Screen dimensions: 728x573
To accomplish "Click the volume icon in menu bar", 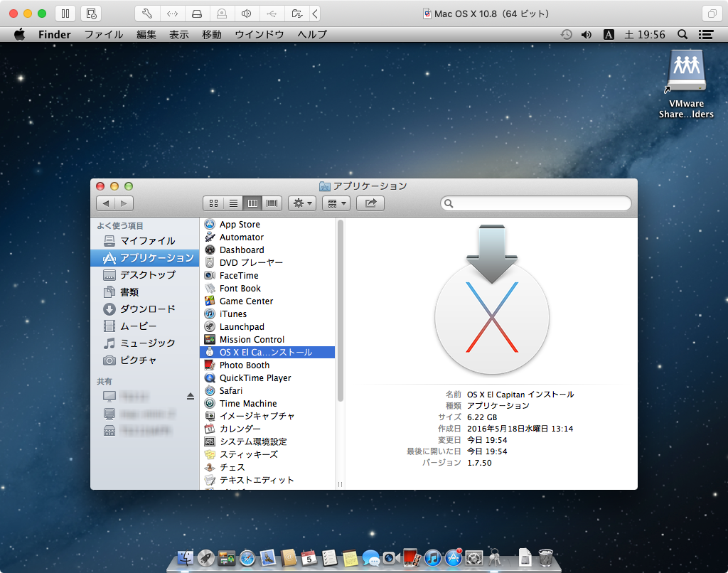I will coord(587,34).
